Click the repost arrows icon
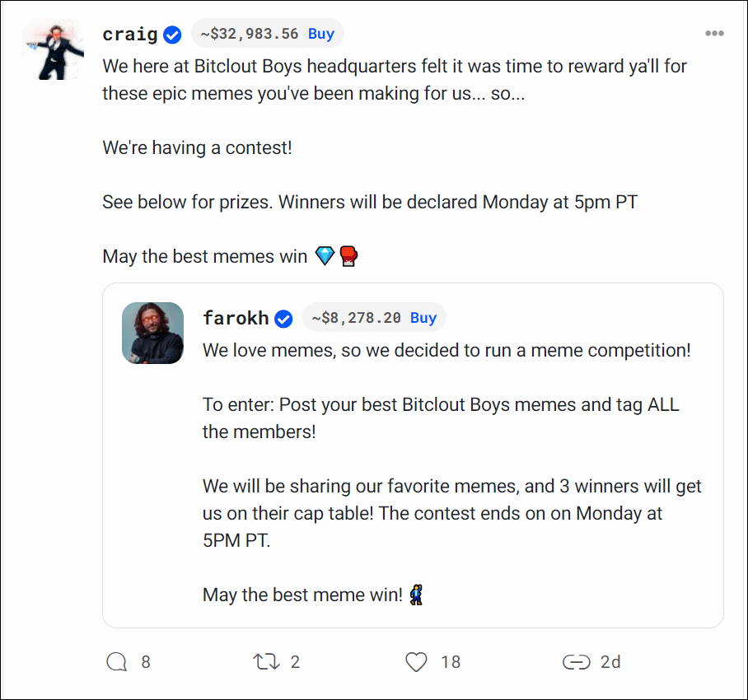The height and width of the screenshot is (700, 748). click(x=265, y=661)
